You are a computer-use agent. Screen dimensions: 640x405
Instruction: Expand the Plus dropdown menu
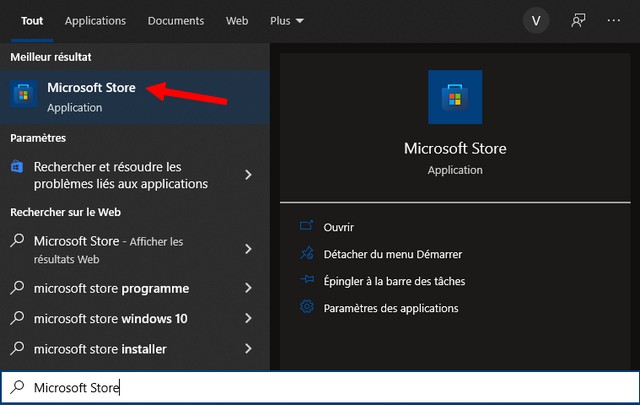coord(287,21)
